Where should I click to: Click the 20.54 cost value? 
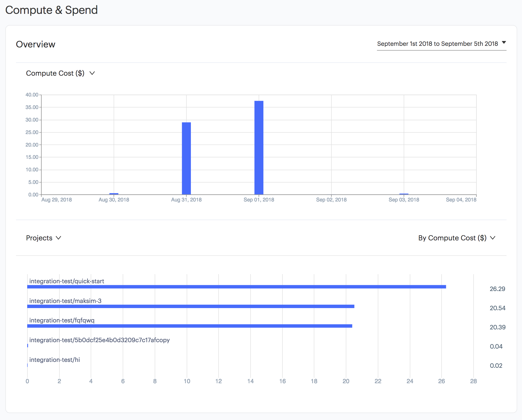[497, 308]
